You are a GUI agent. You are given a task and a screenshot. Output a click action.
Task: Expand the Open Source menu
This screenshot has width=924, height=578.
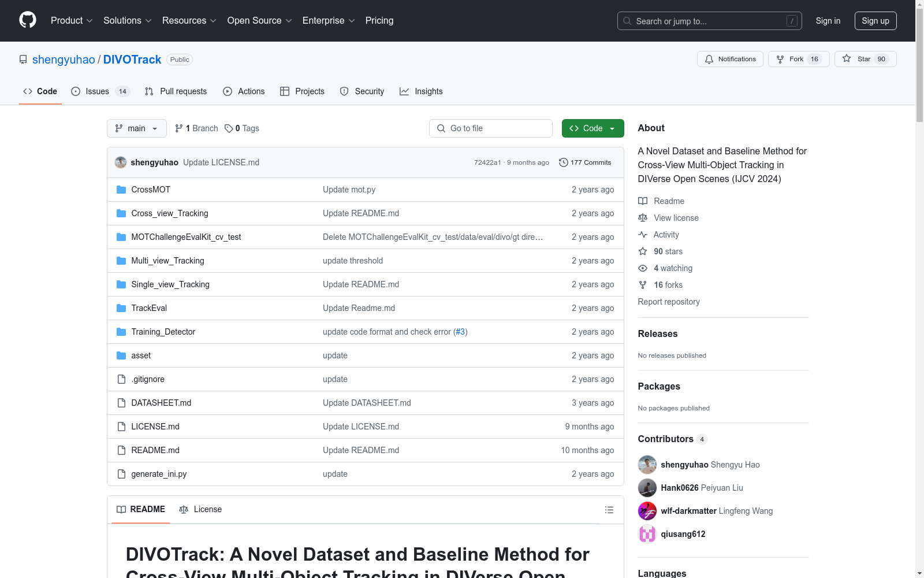pyautogui.click(x=260, y=21)
